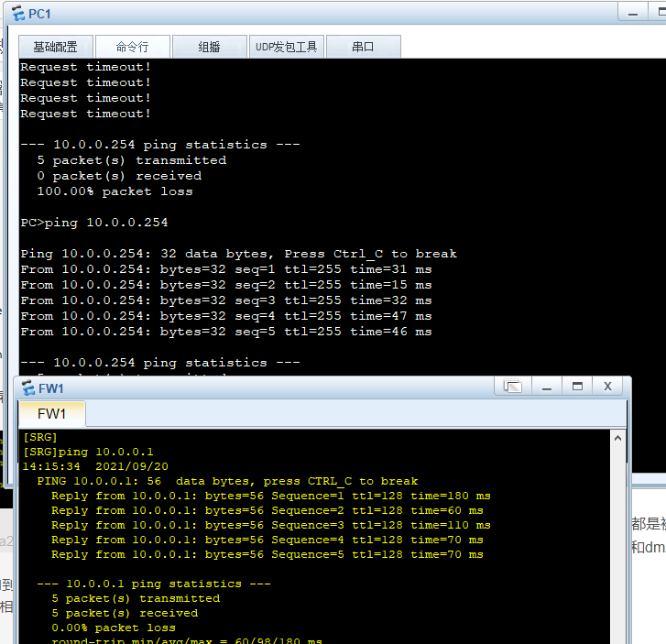Click the FW1 terminal vertical scrollbar track

tap(618, 544)
